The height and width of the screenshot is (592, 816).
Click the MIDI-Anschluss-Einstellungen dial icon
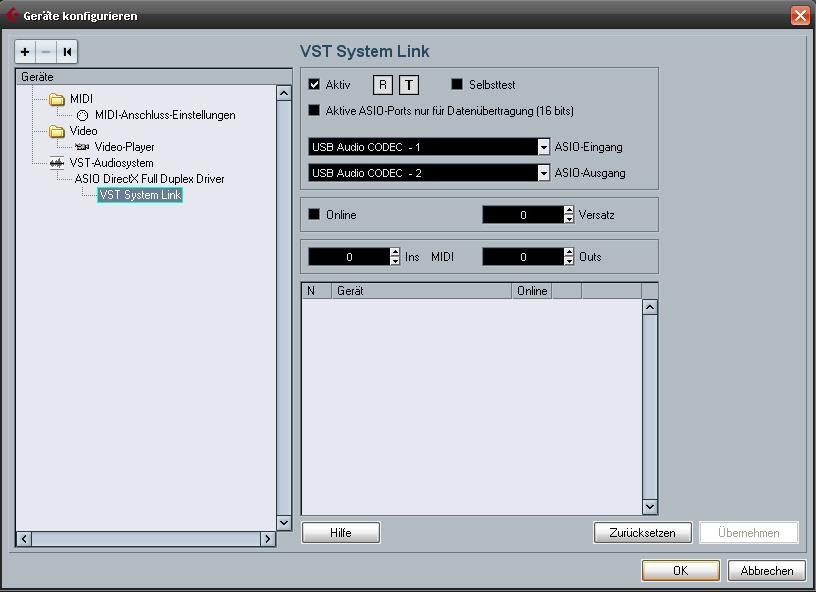(82, 115)
